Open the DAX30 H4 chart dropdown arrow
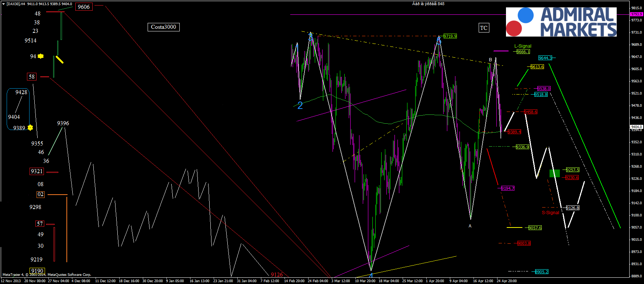This screenshot has width=644, height=284. 3,4
